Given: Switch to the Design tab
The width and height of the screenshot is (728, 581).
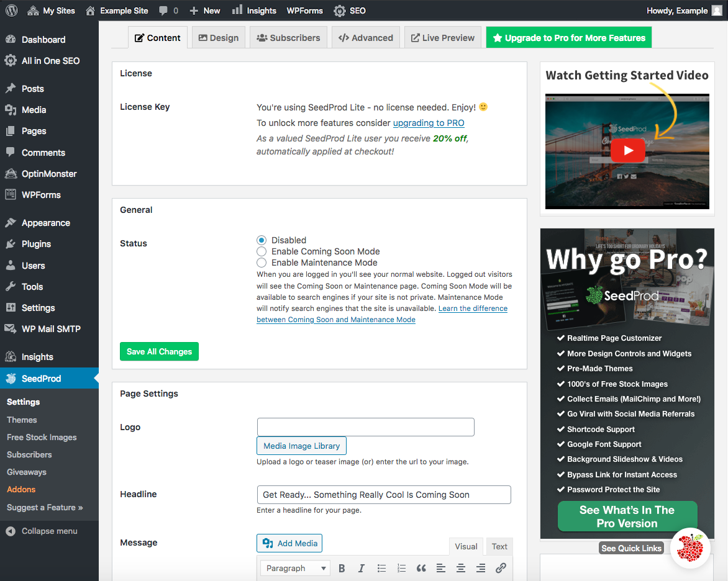Looking at the screenshot, I should pyautogui.click(x=218, y=38).
